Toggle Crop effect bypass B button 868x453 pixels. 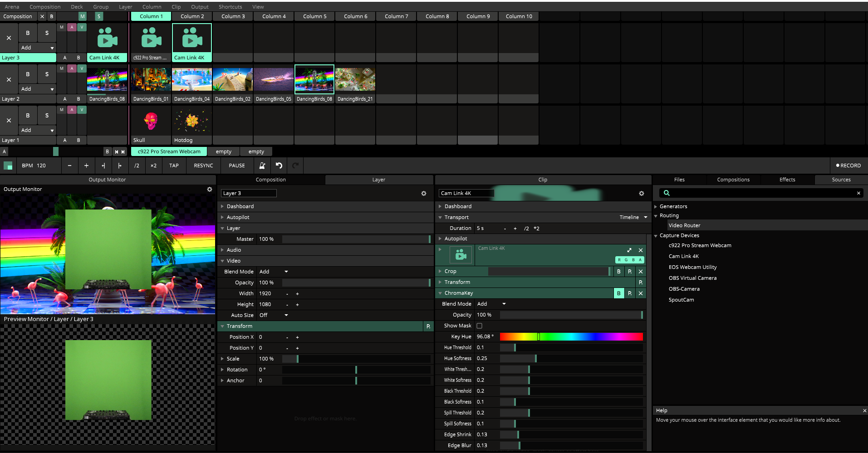(x=618, y=272)
